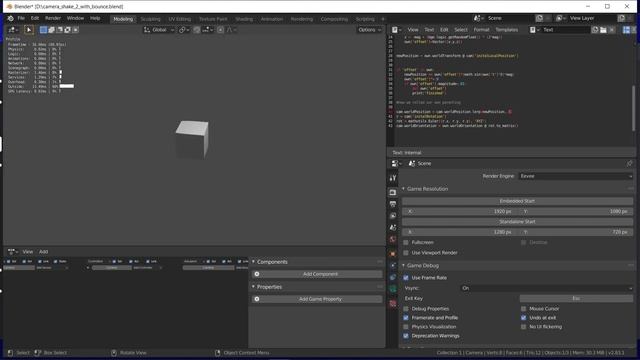Click the Embedded Start button

(x=517, y=201)
